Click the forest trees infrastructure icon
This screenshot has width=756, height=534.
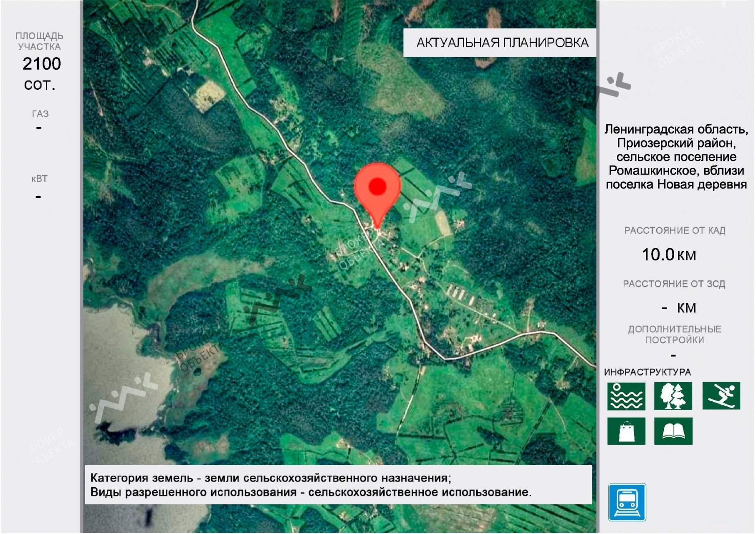pos(673,396)
